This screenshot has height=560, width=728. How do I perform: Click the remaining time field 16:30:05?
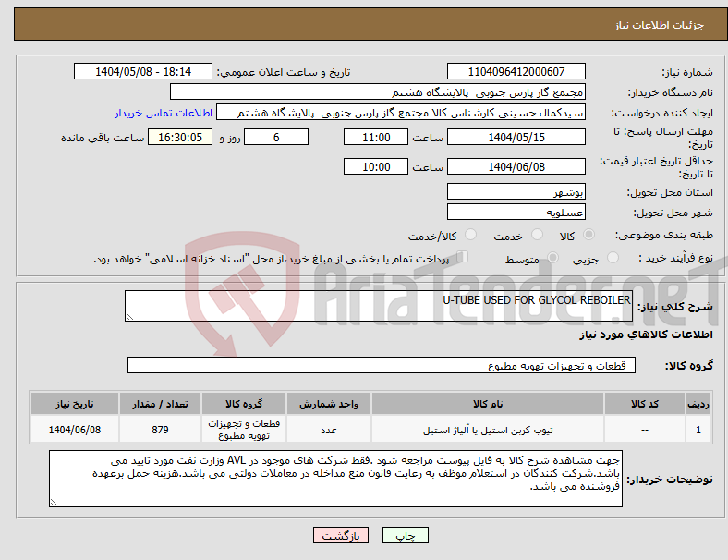(x=180, y=137)
